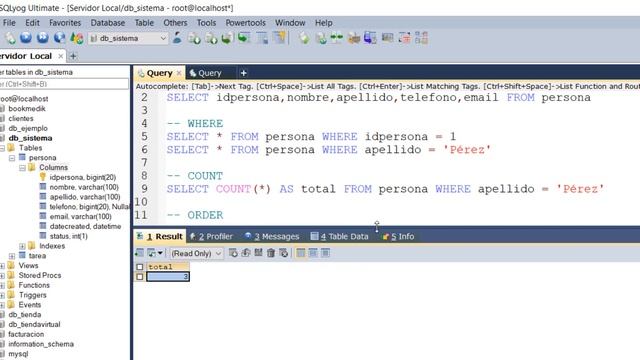Click the blue schema designer toolbar icon
This screenshot has height=360, width=640.
click(x=370, y=38)
